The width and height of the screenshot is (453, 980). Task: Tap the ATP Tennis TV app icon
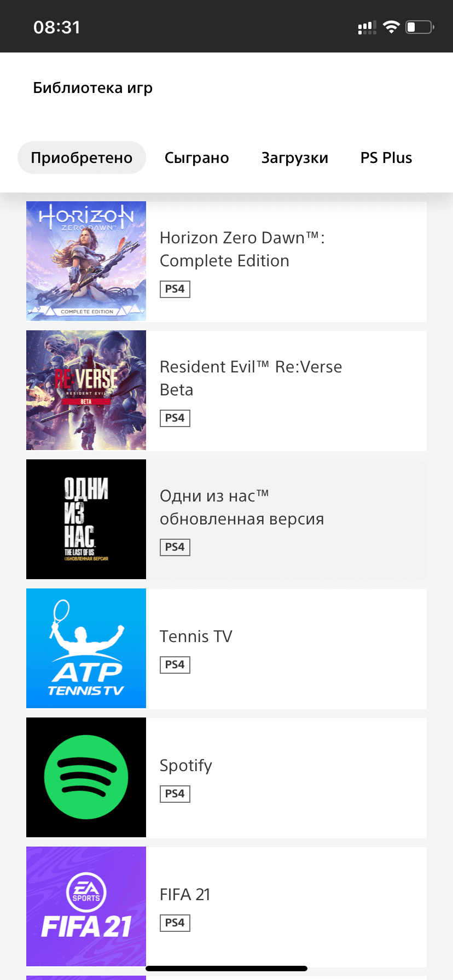pyautogui.click(x=86, y=648)
